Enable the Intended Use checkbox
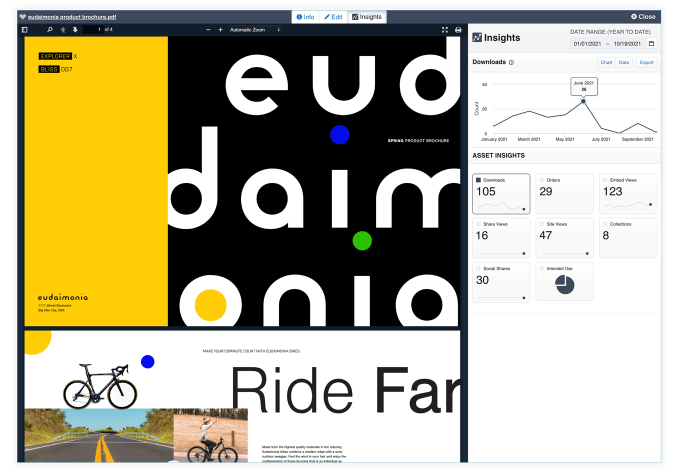 541,268
